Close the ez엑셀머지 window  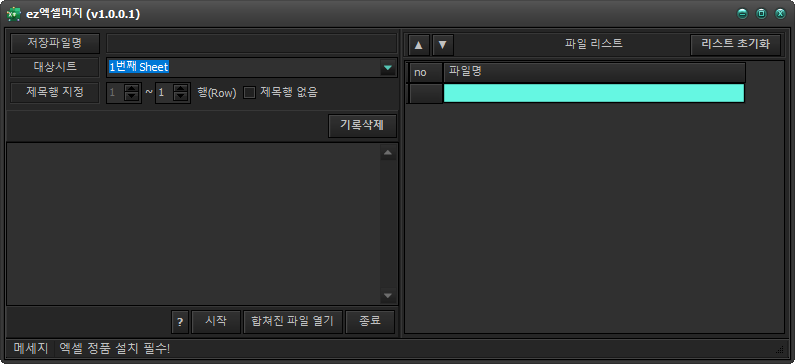coord(780,14)
